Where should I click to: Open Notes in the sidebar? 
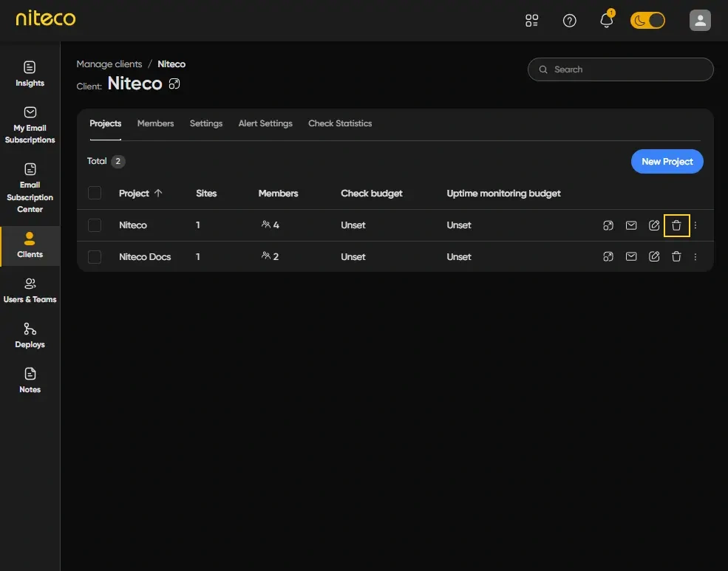(30, 381)
